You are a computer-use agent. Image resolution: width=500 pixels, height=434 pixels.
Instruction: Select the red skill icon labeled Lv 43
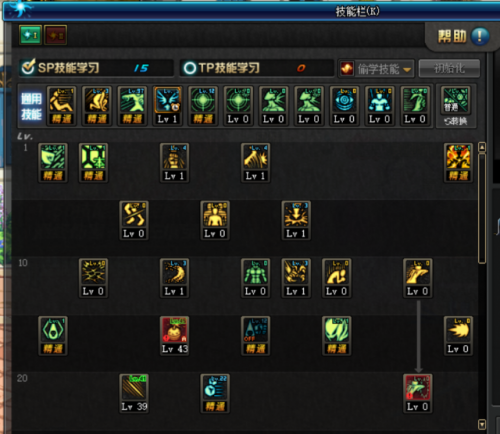[174, 336]
